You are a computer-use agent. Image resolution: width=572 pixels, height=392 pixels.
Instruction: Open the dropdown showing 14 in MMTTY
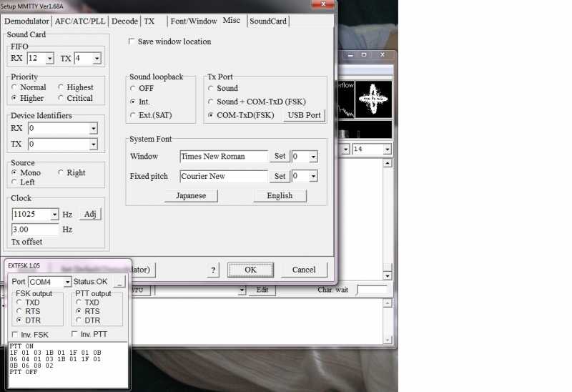click(x=387, y=149)
